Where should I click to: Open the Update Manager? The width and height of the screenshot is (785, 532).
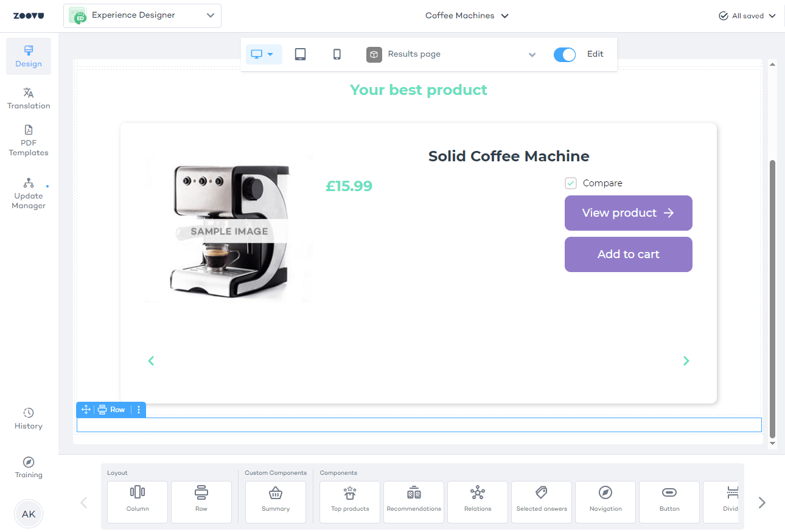pyautogui.click(x=29, y=193)
